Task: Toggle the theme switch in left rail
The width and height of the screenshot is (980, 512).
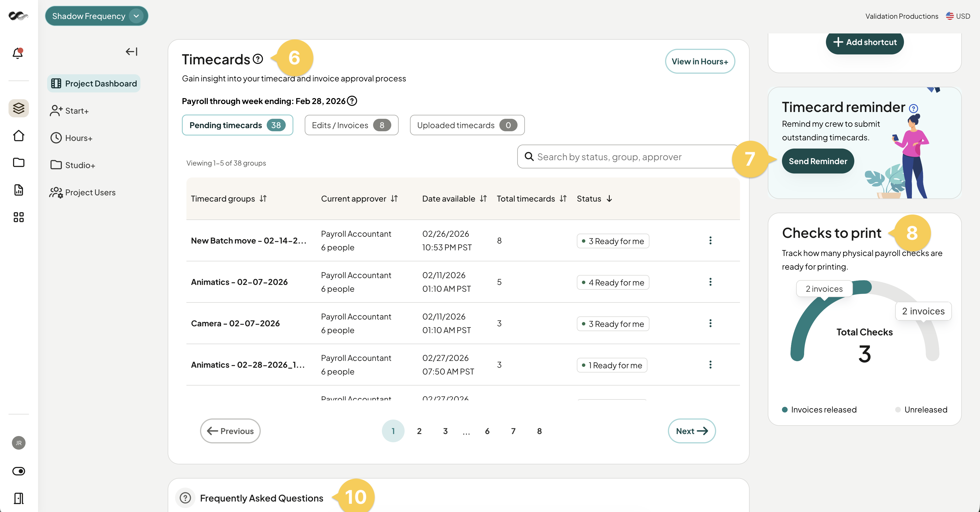Action: tap(19, 471)
